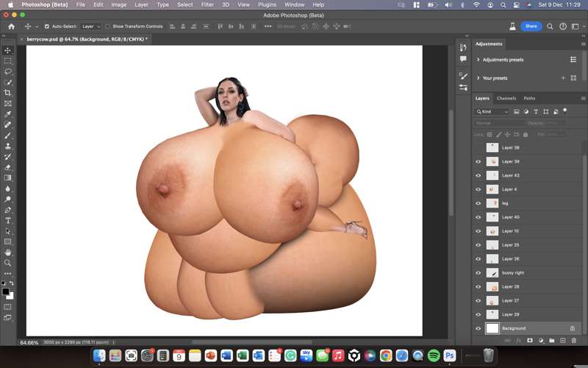Select the Hand tool
588x368 pixels.
tap(8, 252)
